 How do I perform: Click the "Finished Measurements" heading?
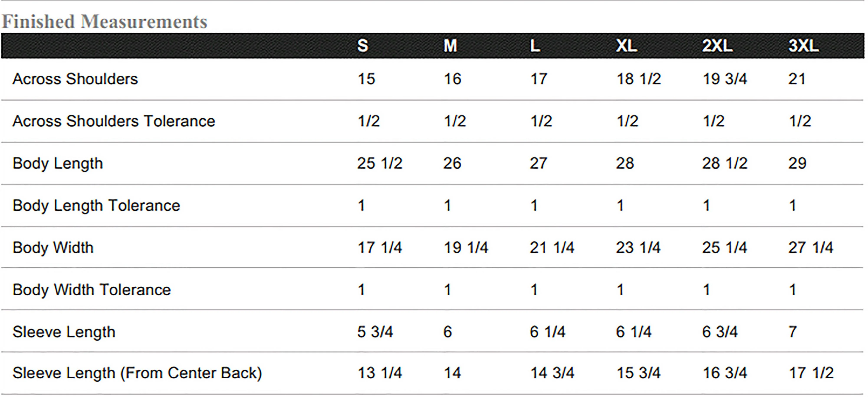click(x=104, y=22)
